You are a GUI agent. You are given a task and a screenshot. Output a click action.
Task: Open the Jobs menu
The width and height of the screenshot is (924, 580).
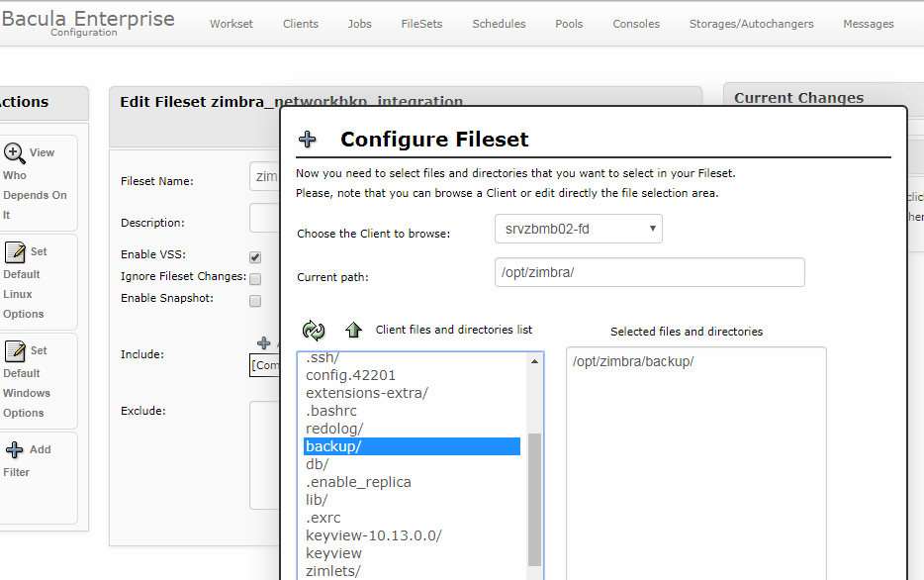click(x=359, y=24)
